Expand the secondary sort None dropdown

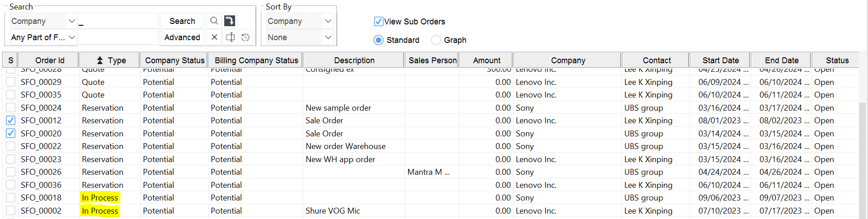point(328,37)
